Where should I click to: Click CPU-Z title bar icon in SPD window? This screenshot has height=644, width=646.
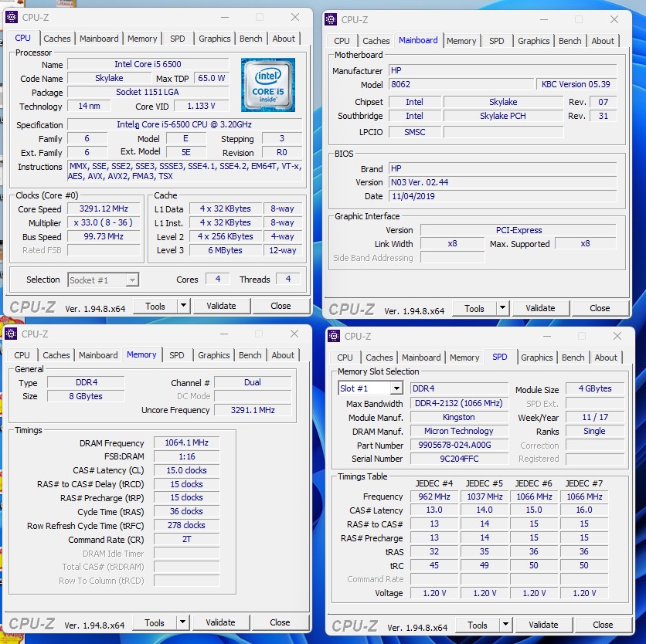[x=334, y=336]
